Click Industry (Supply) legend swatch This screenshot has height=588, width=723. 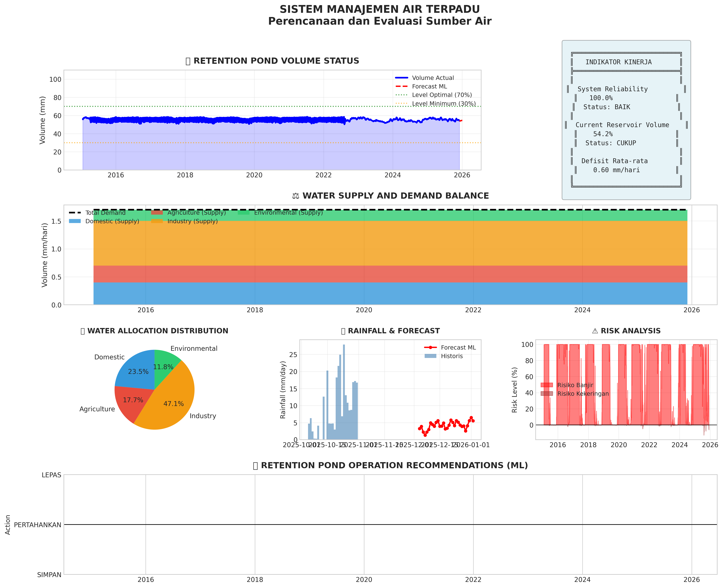point(157,221)
